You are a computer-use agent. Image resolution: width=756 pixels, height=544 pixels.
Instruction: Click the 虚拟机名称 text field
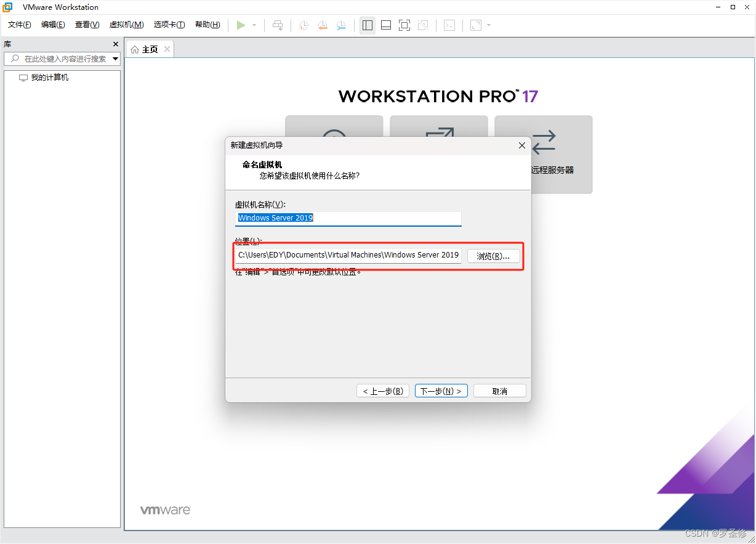click(x=348, y=218)
